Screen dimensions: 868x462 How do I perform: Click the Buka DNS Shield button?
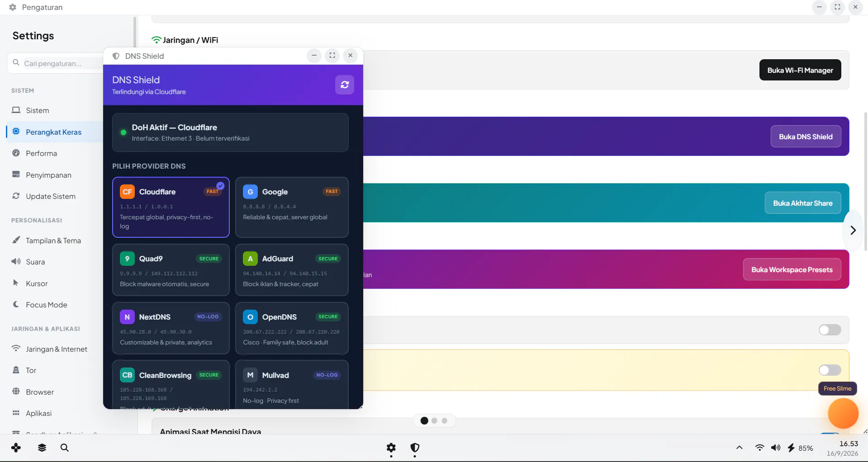point(806,137)
